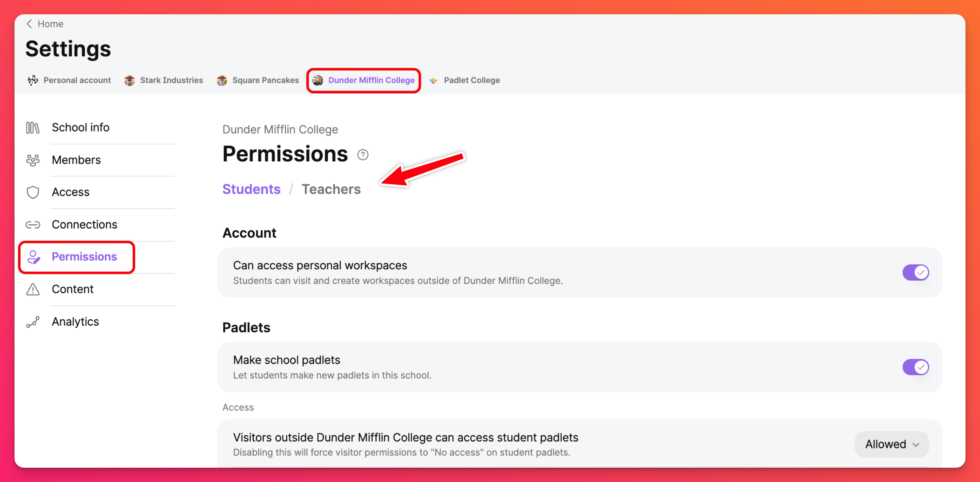Image resolution: width=980 pixels, height=482 pixels.
Task: Select the Dunder Mifflin College workspace tab
Action: [364, 80]
